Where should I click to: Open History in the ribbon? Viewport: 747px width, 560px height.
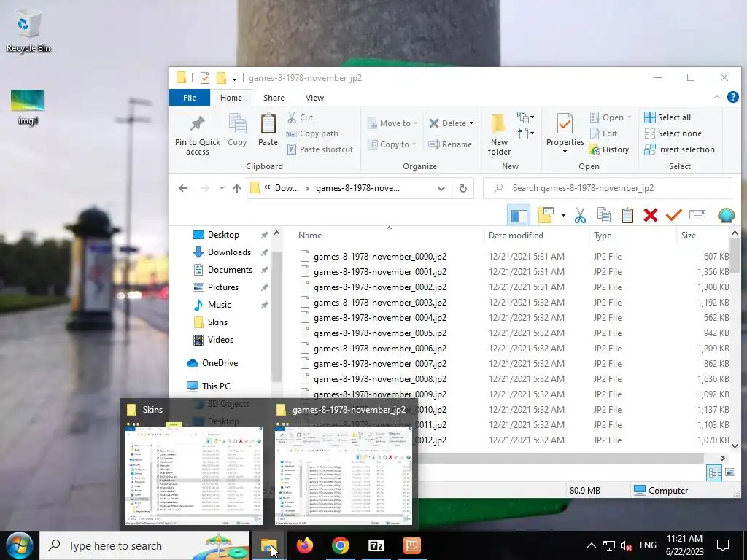coord(609,149)
